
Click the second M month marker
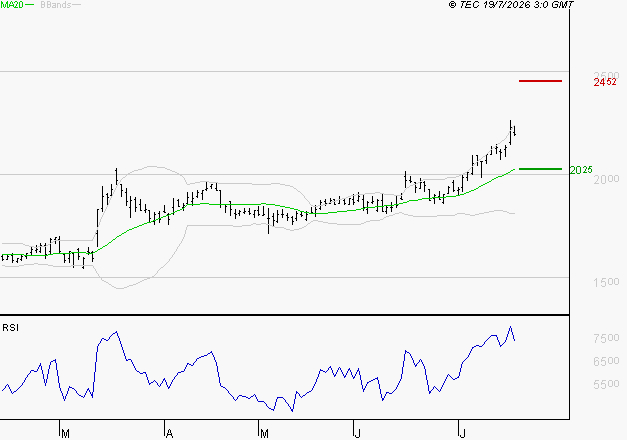coord(264,434)
